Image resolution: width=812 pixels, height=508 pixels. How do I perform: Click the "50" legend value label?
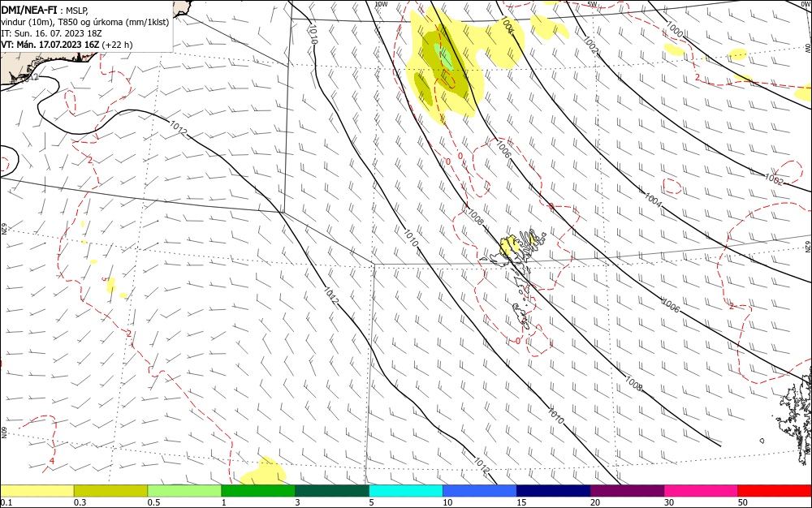tap(743, 502)
